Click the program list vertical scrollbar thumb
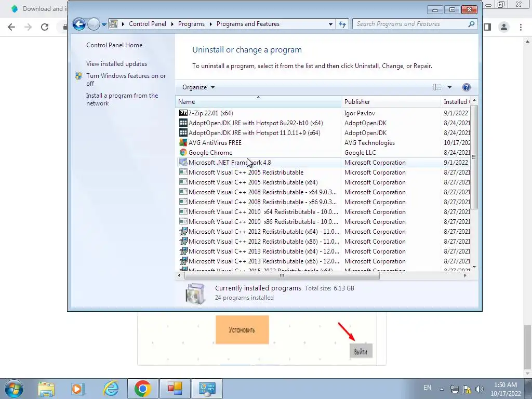 [474, 157]
